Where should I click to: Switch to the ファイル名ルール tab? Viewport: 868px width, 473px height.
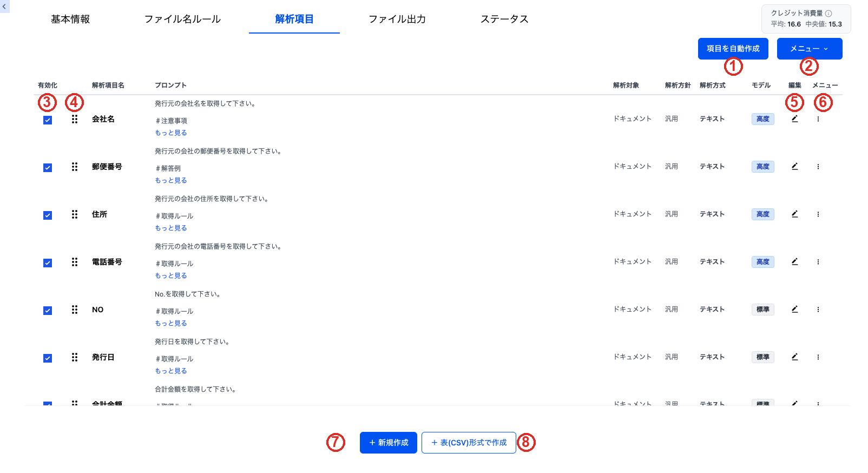coord(182,19)
